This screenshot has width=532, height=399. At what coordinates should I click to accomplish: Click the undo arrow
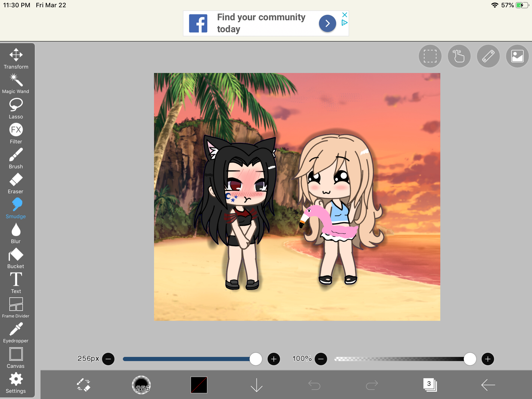point(314,385)
